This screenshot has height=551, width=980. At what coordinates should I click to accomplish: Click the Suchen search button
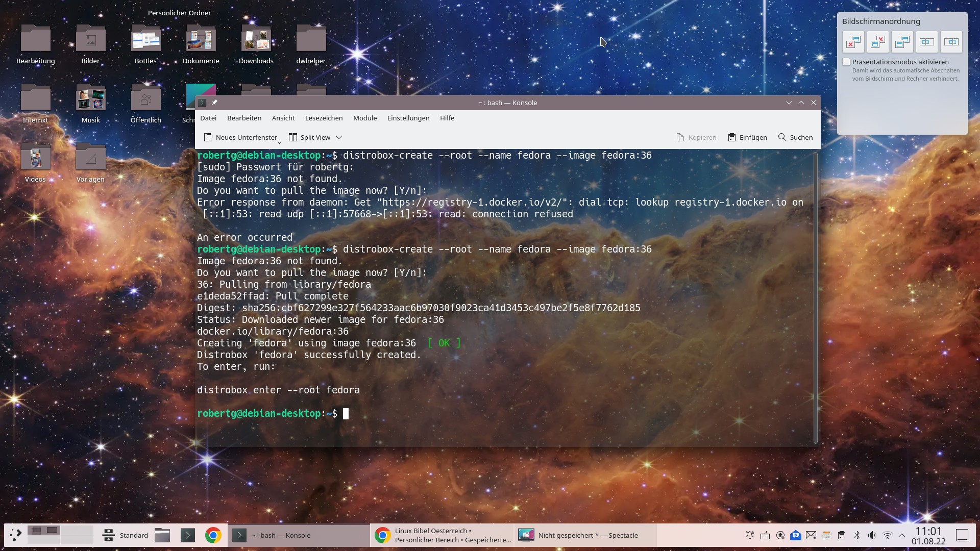[x=795, y=137]
